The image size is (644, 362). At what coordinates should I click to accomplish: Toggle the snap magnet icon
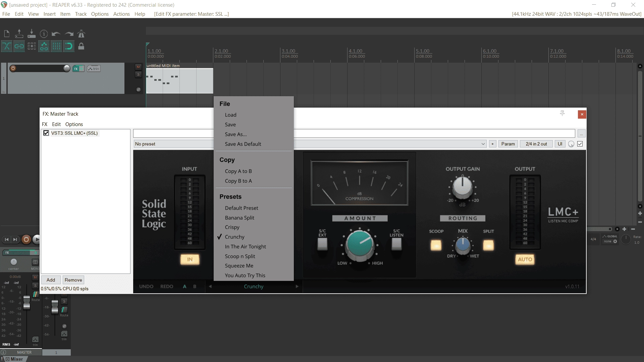point(69,46)
